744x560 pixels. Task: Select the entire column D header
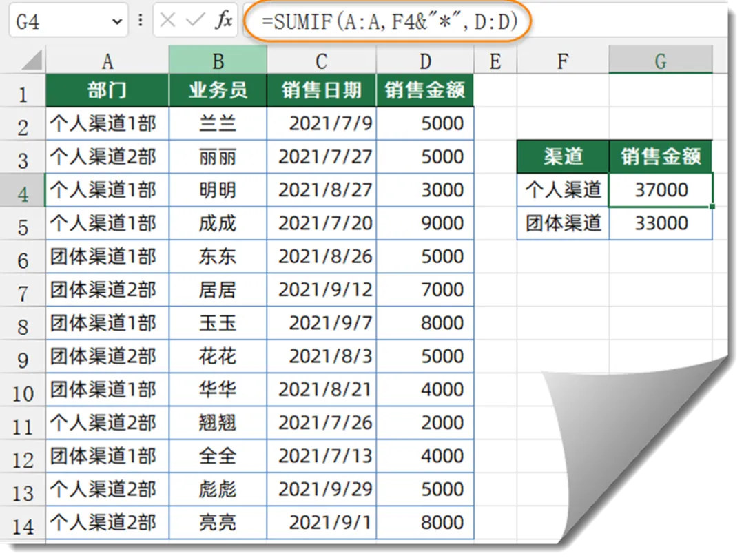[424, 61]
